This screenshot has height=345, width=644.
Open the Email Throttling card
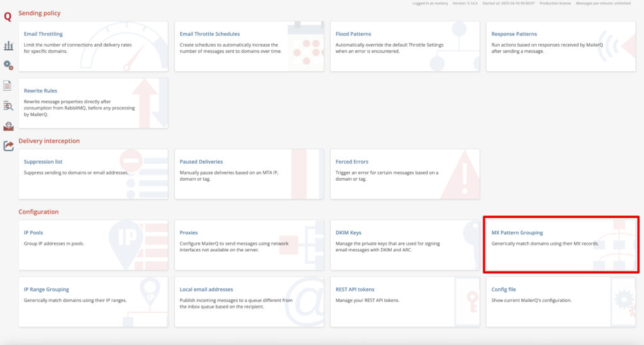(x=43, y=34)
